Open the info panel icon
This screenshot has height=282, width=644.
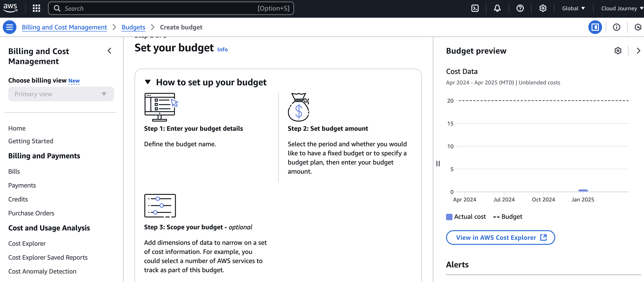point(616,27)
